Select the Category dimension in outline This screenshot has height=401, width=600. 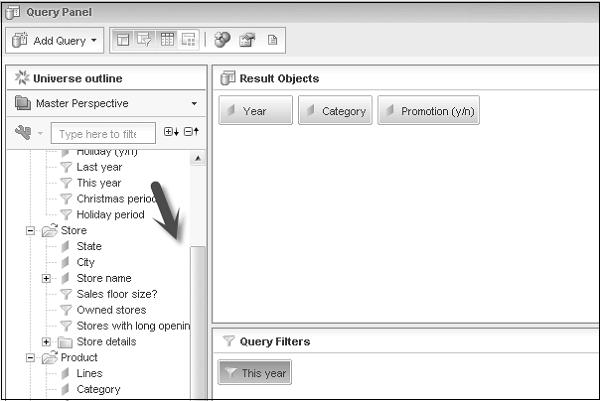[98, 390]
